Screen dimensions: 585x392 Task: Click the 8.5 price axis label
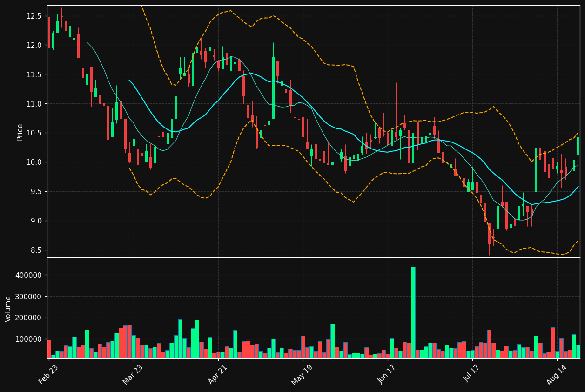pyautogui.click(x=36, y=250)
